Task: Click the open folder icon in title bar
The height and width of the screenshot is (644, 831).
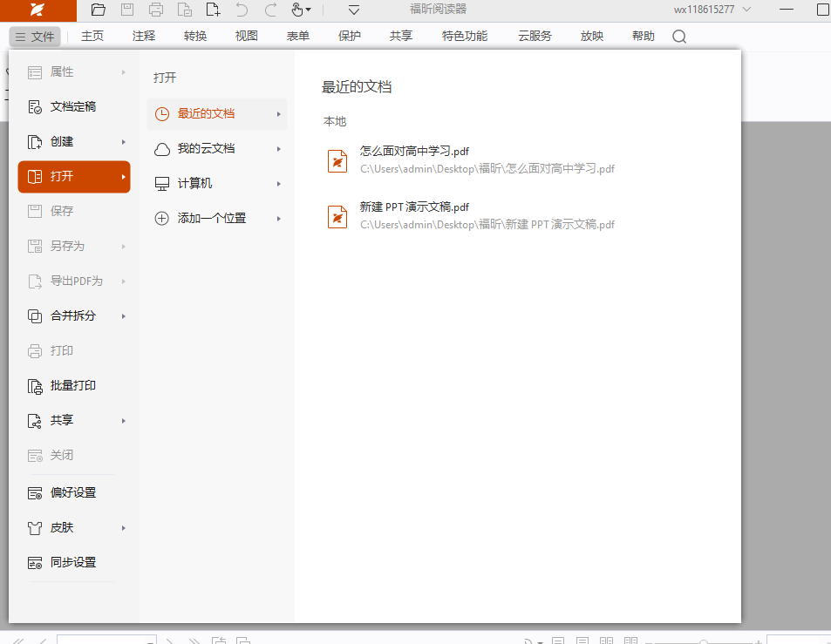Action: pos(98,10)
